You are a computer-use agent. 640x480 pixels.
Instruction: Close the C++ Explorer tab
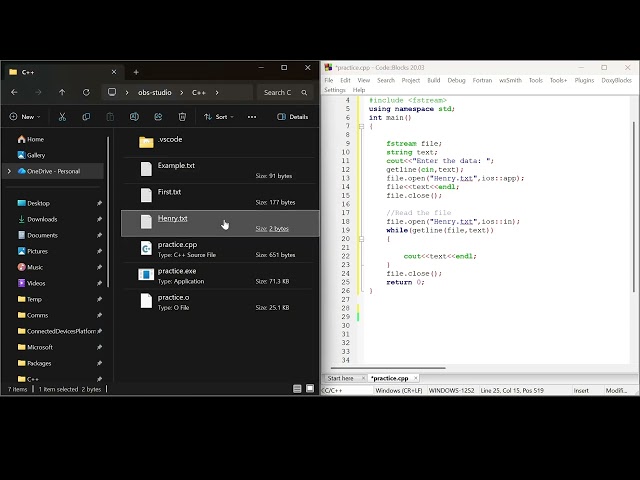[x=114, y=72]
